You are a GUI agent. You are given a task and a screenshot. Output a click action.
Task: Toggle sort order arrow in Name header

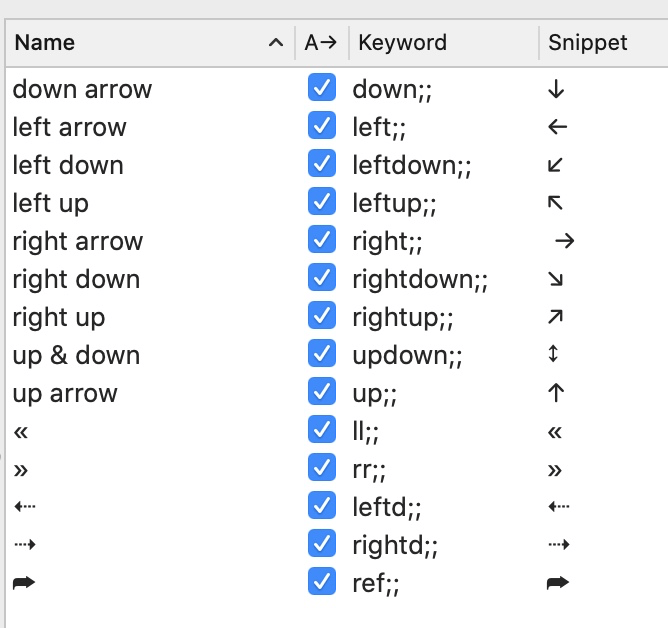click(275, 43)
